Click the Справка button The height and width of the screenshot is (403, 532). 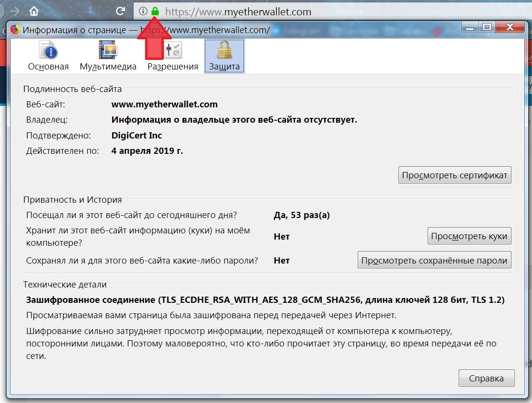coord(487,378)
